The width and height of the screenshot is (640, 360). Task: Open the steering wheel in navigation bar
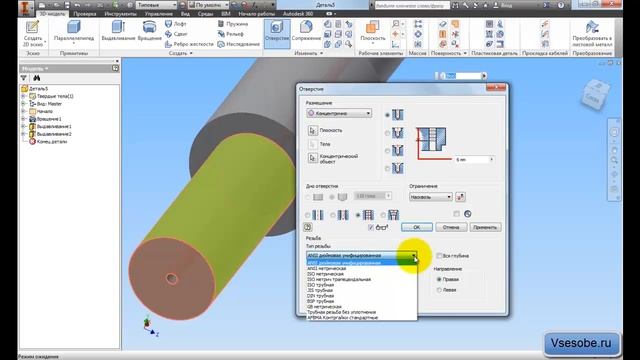coord(614,132)
